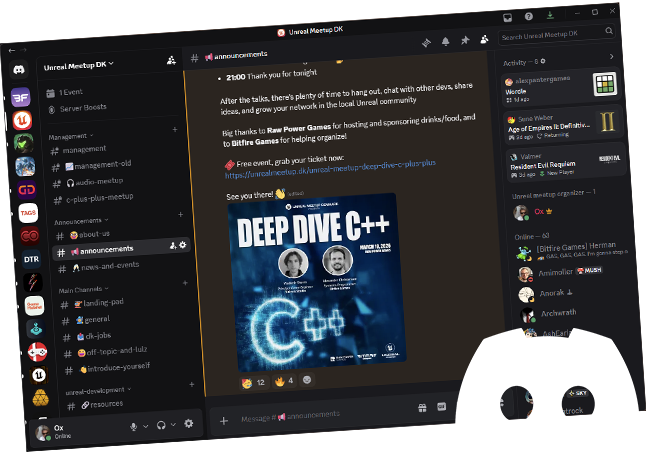The image size is (646, 466).
Task: Open Threads from the channel header
Action: pyautogui.click(x=426, y=42)
